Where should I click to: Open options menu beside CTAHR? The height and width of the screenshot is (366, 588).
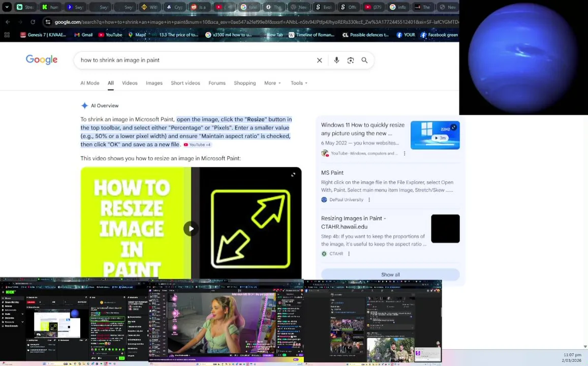(349, 254)
